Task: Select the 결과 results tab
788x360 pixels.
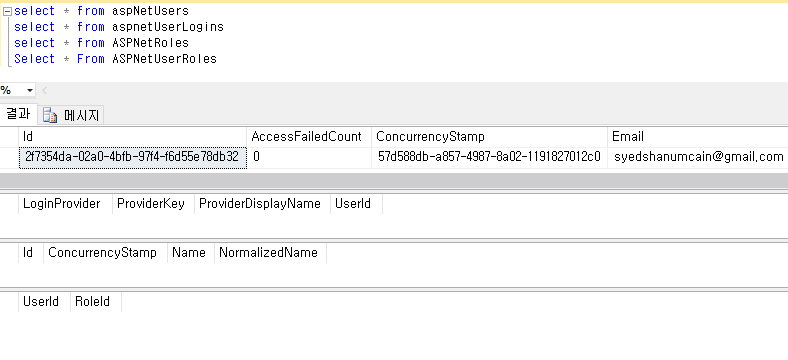Action: point(18,114)
